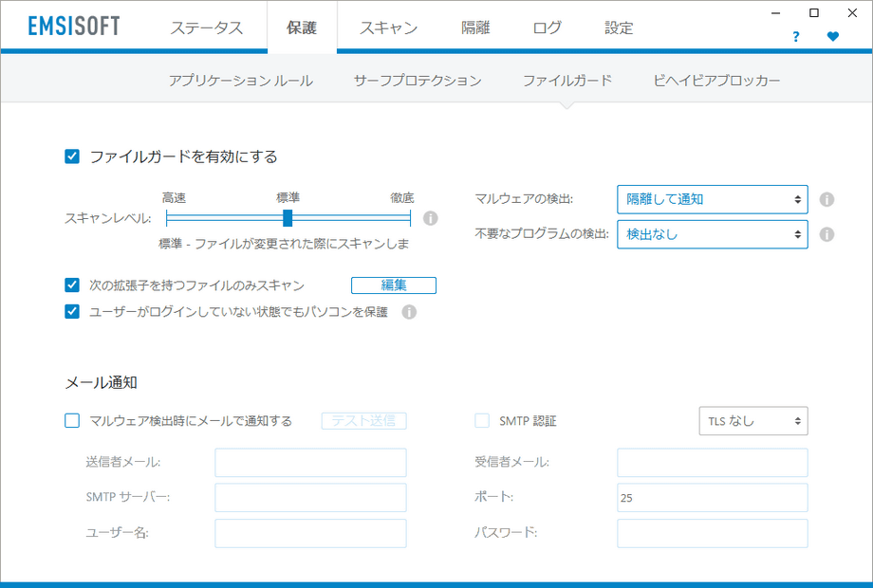The height and width of the screenshot is (588, 873).
Task: Show info icon beside マルウェアの検出 dropdown
Action: click(x=827, y=199)
